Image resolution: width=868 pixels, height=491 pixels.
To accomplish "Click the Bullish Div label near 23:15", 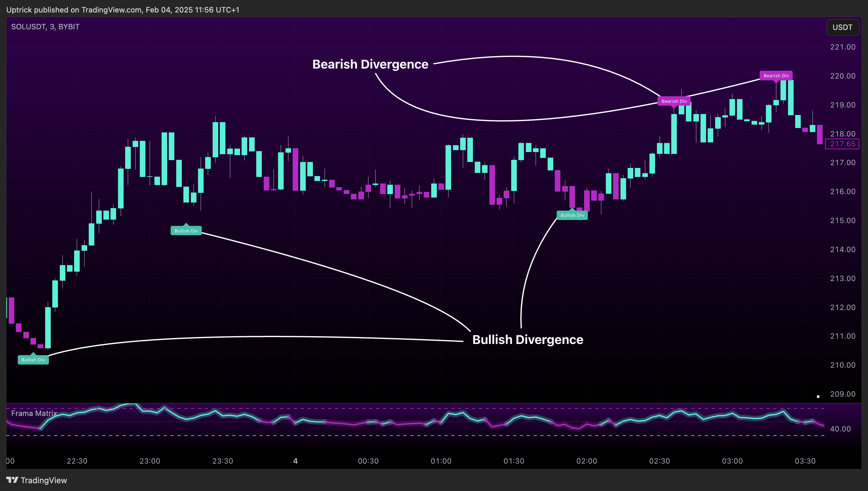I will point(186,231).
